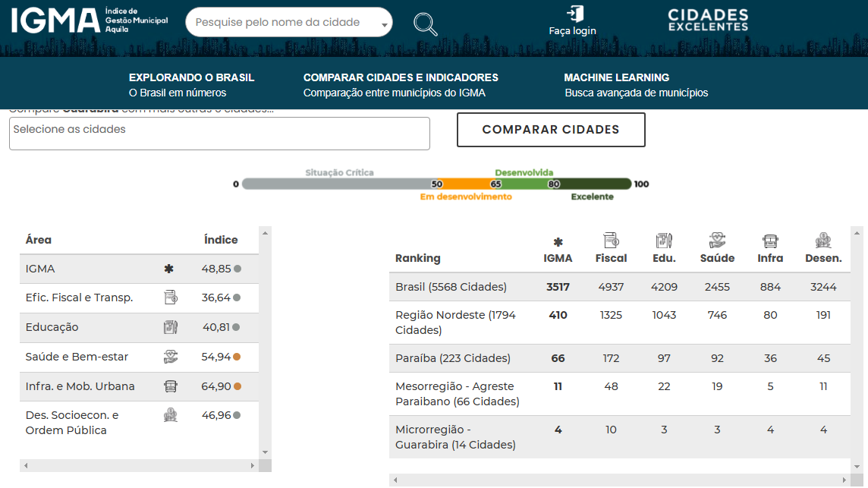The width and height of the screenshot is (868, 488).
Task: Click the Saúde column heart icon
Action: [x=717, y=241]
